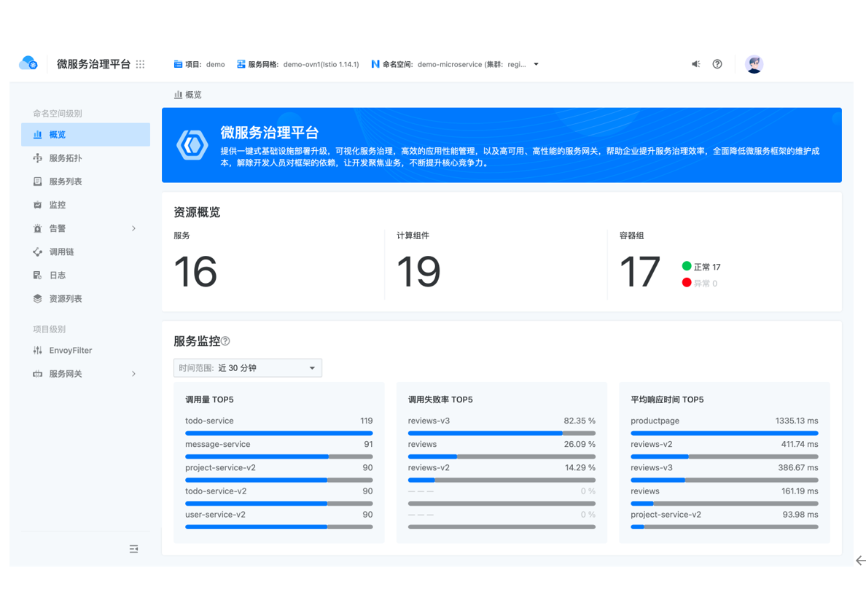The image size is (866, 616).
Task: Expand the 告警 alerts submenu chevron
Action: 133,228
